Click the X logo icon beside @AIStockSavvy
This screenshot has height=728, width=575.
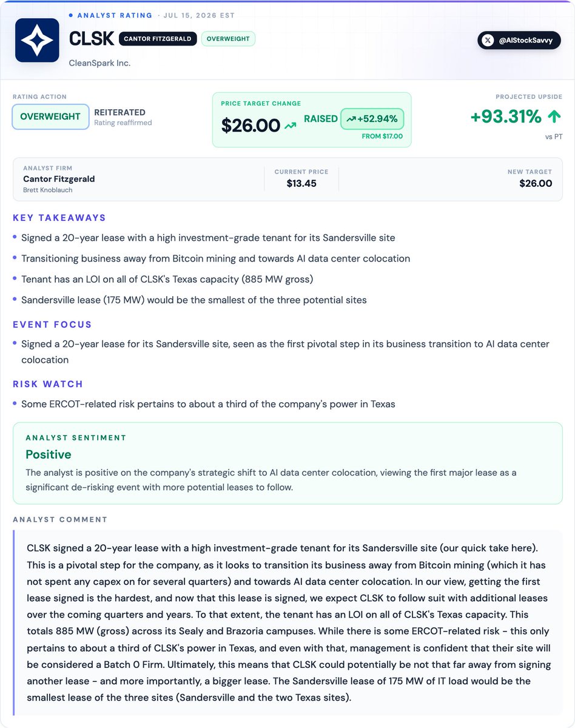[488, 40]
